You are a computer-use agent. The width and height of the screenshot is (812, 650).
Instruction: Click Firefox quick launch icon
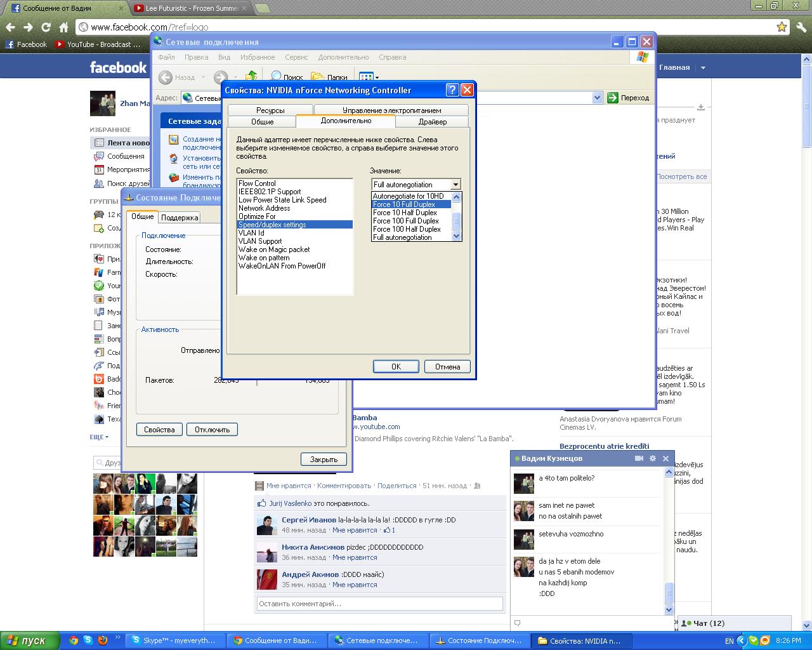(103, 640)
